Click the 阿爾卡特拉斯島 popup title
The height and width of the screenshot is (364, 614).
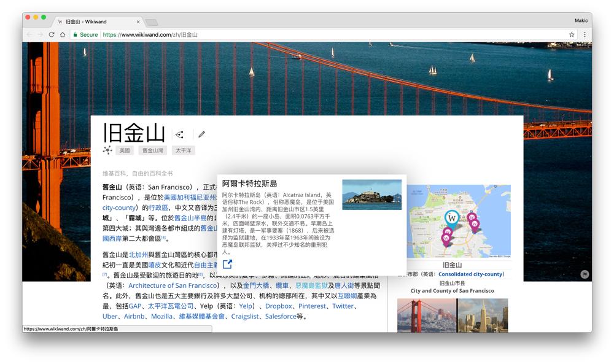pyautogui.click(x=249, y=183)
